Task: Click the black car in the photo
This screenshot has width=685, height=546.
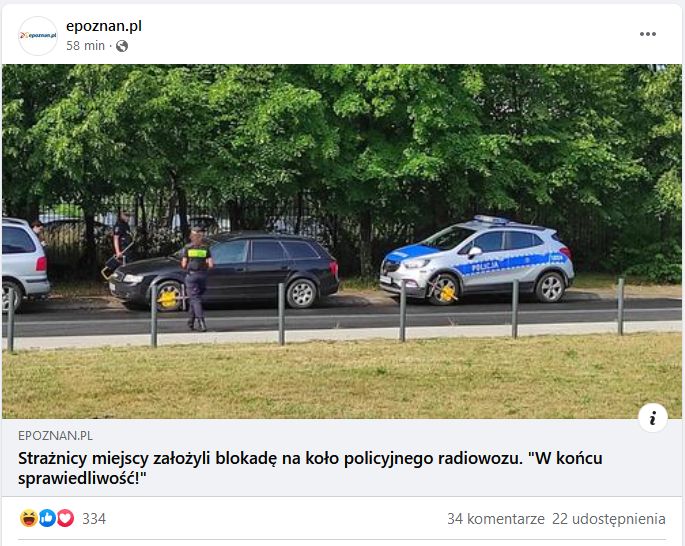Action: click(224, 271)
